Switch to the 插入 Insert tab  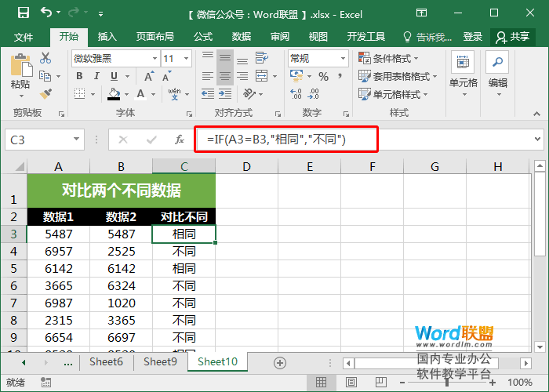coord(107,36)
